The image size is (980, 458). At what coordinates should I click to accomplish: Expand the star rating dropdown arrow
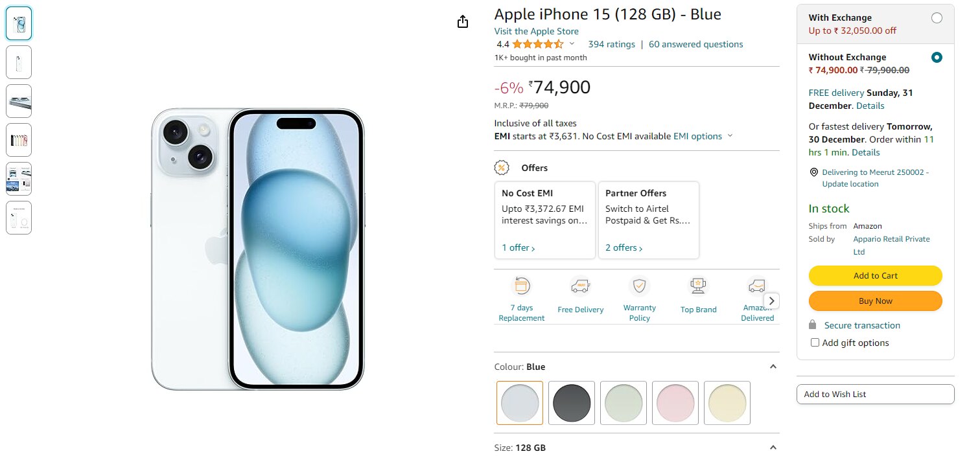point(572,44)
